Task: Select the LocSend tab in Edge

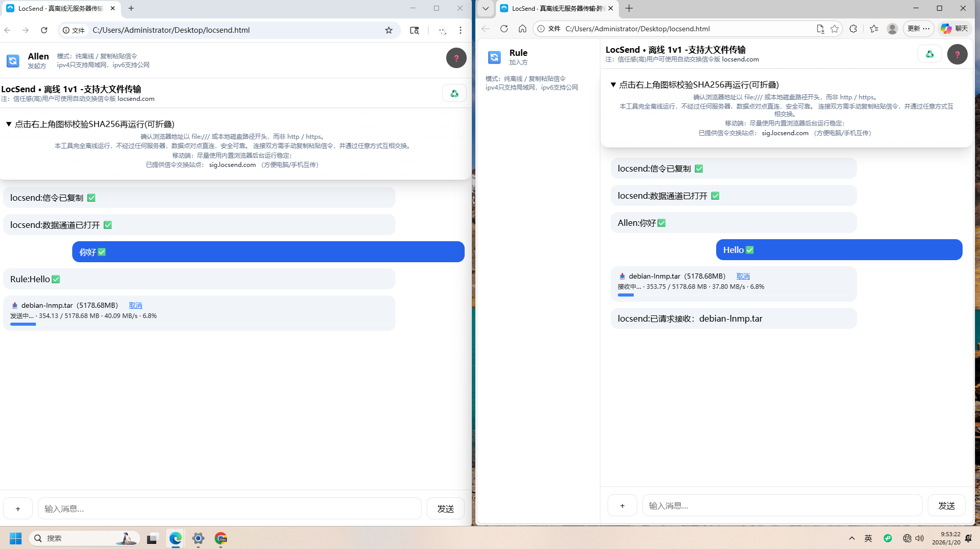Action: [557, 9]
